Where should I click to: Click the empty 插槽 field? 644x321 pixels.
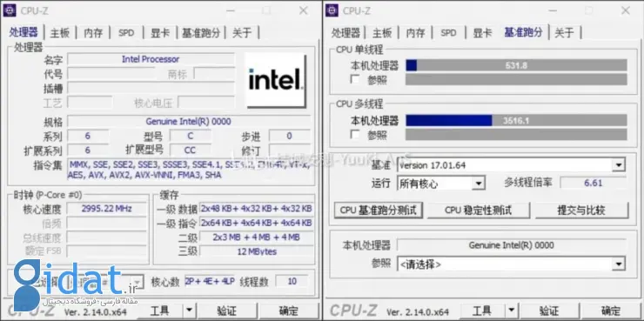151,88
